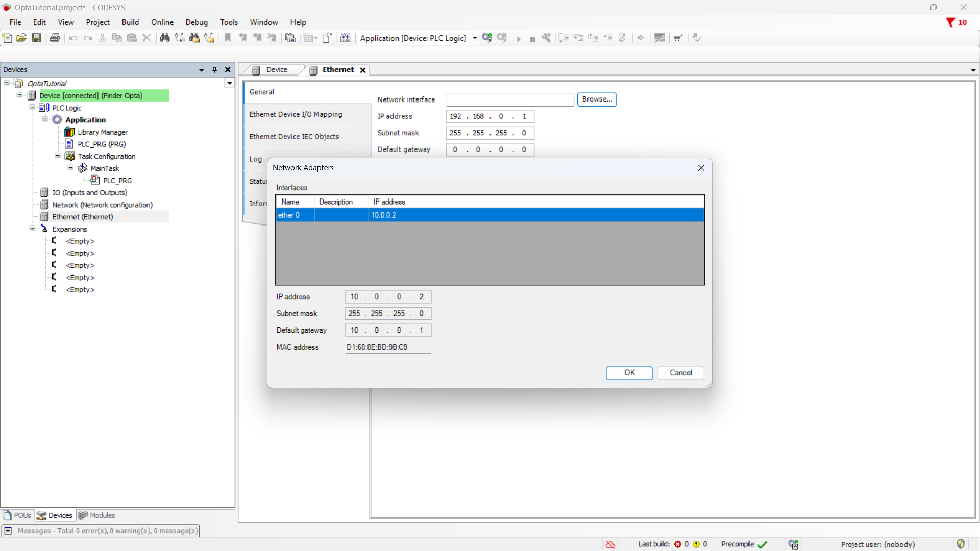Click the Print toolbar icon
Screen dimensions: 980x551
55,38
